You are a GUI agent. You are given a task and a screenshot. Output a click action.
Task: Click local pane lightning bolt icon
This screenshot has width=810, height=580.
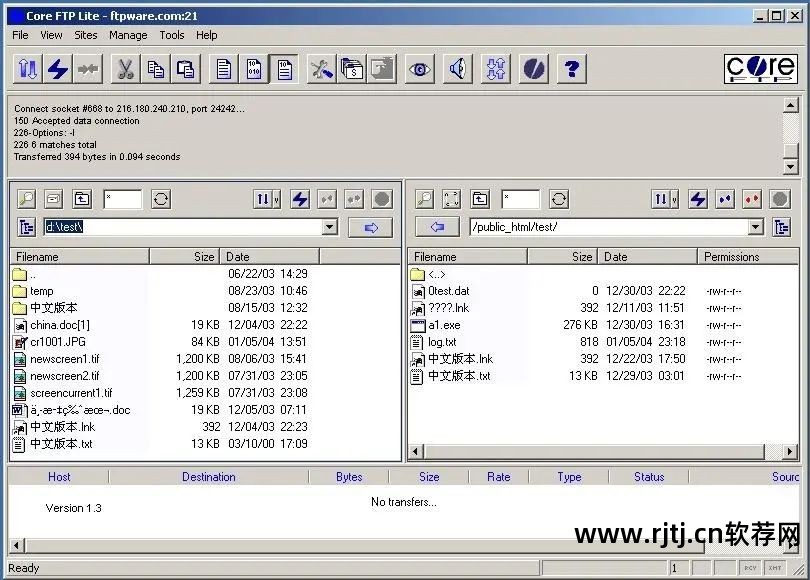point(300,199)
